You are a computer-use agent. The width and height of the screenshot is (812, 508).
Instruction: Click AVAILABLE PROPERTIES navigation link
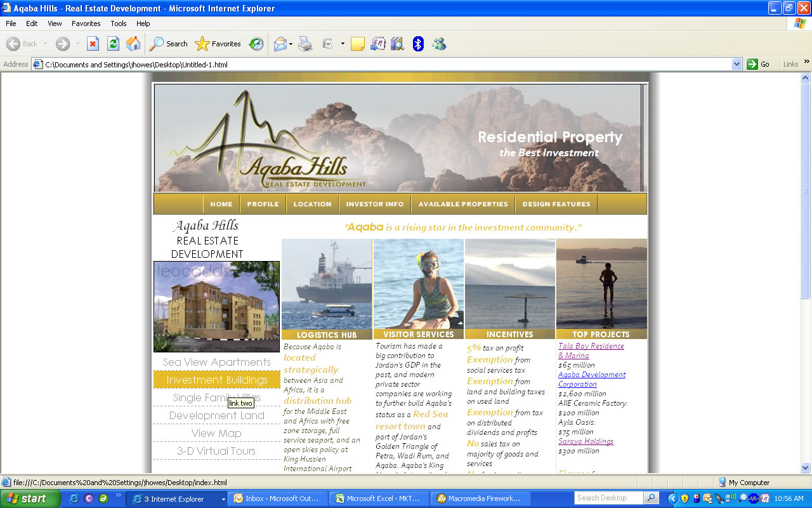(x=463, y=204)
